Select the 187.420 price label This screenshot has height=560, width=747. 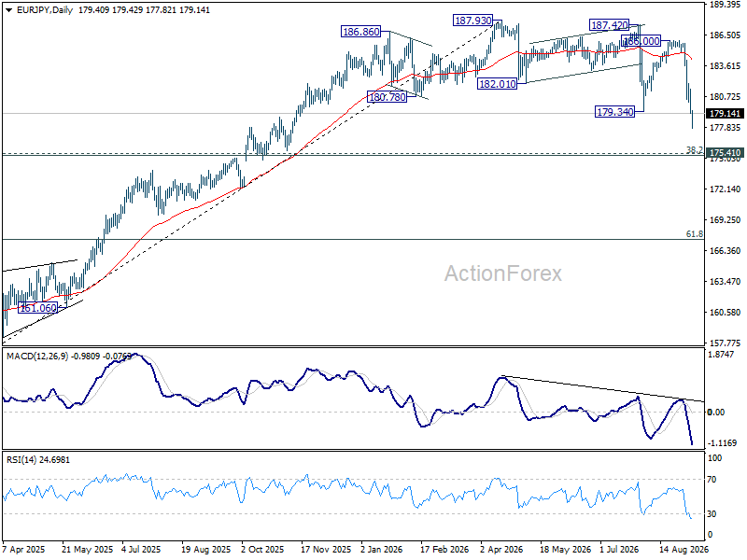[610, 25]
